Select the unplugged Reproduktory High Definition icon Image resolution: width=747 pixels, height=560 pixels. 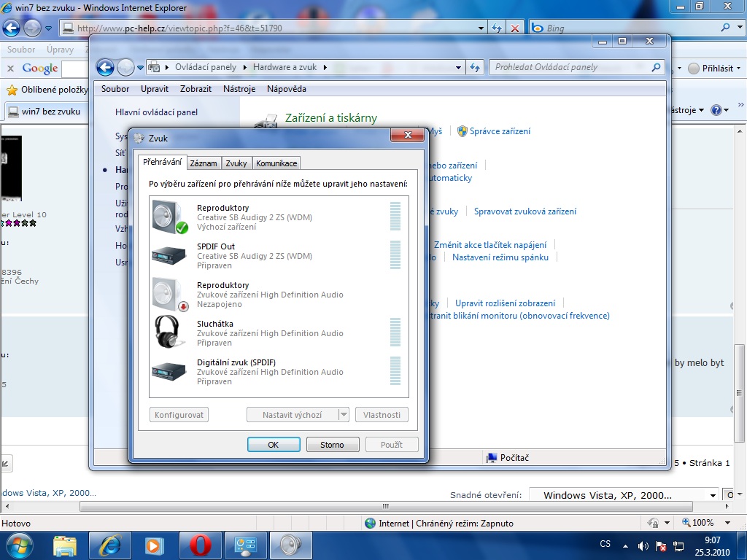[x=169, y=293]
